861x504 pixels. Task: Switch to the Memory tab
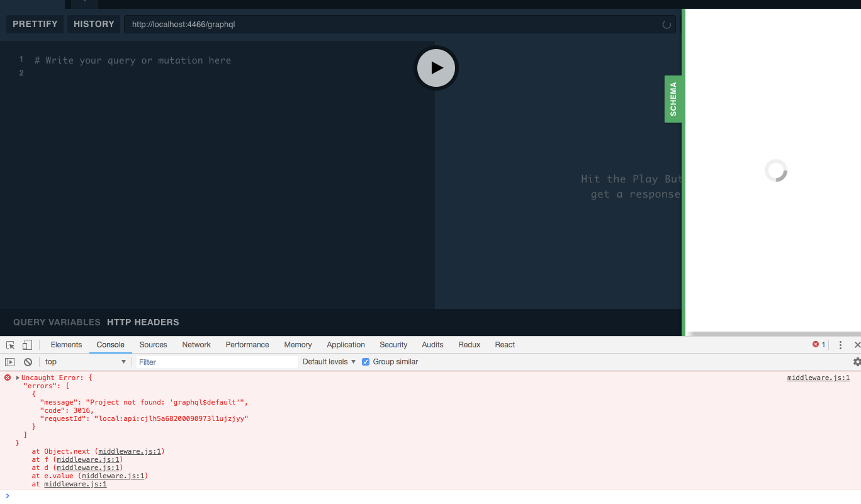tap(298, 345)
